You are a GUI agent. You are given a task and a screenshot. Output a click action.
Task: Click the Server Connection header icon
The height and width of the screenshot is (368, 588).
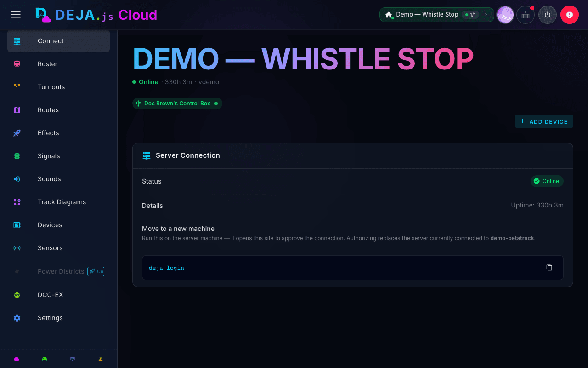[147, 155]
